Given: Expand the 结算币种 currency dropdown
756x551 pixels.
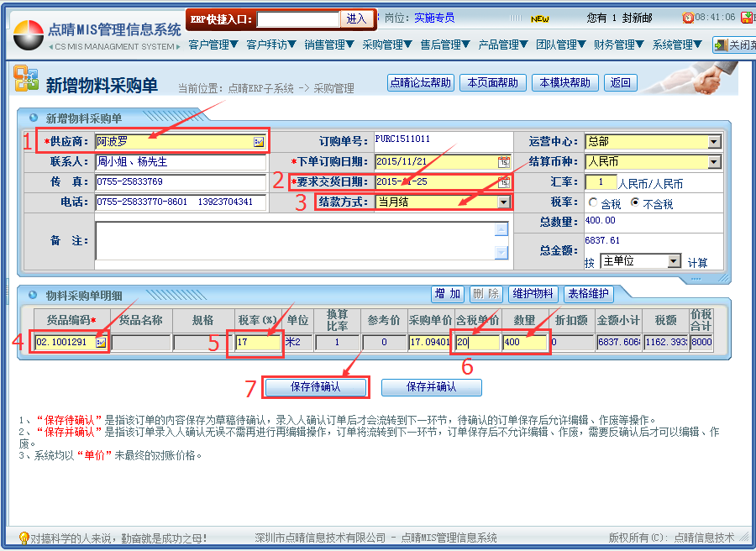Looking at the screenshot, I should (713, 161).
